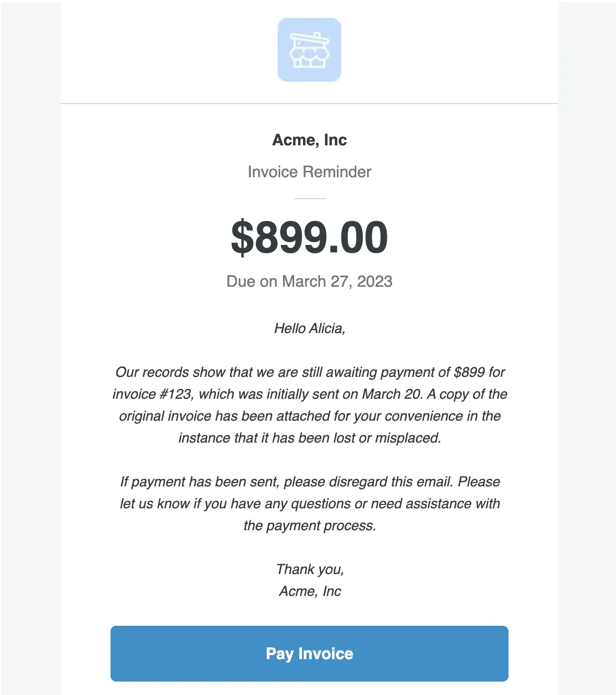616x695 pixels.
Task: Click the short separator under Invoice Reminder
Action: (x=309, y=198)
